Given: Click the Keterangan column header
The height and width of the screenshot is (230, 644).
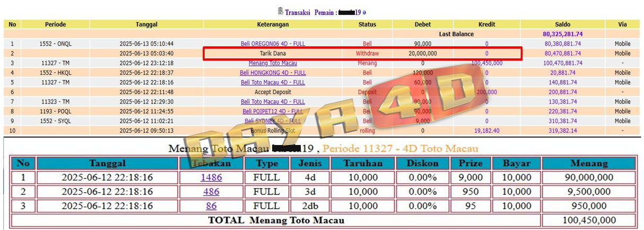Looking at the screenshot, I should (273, 24).
